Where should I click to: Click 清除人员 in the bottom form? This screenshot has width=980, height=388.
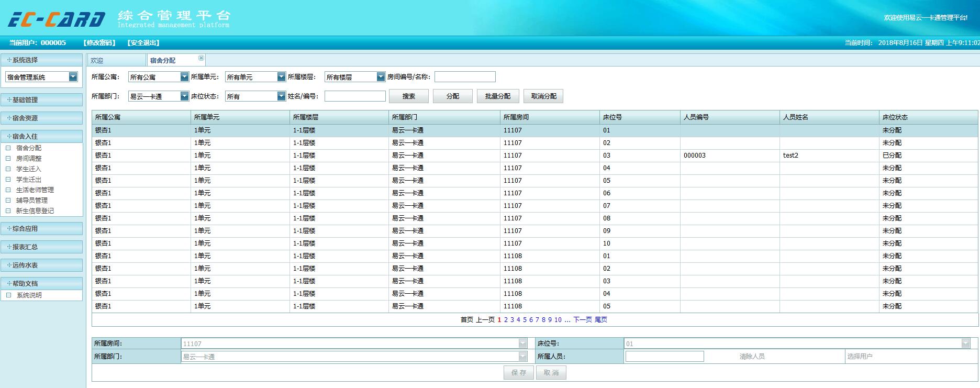tap(752, 357)
